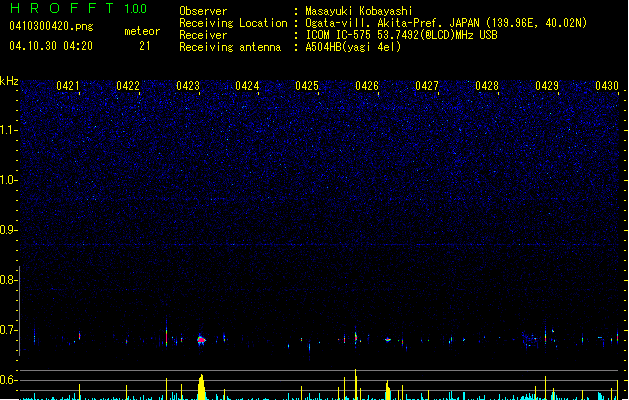Image resolution: width=629 pixels, height=400 pixels.
Task: Select the filename 0410300420.png
Action: pyautogui.click(x=51, y=26)
